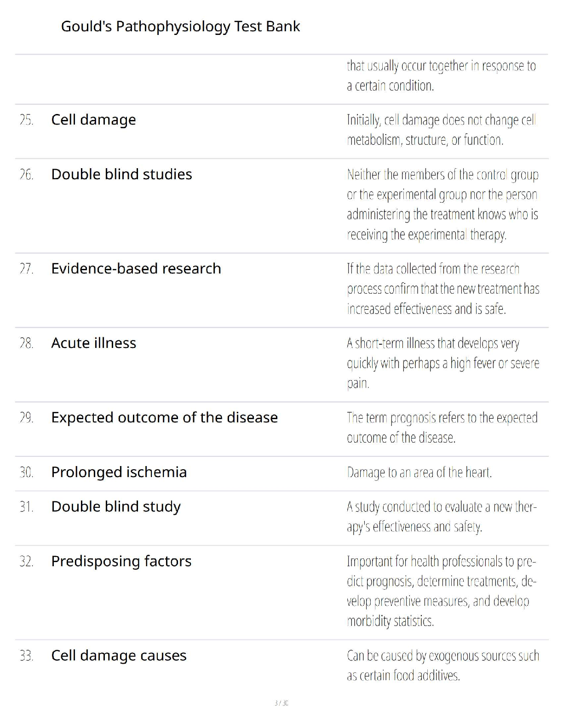The height and width of the screenshot is (728, 563).
Task: Select the row number "30."
Action: pos(26,472)
